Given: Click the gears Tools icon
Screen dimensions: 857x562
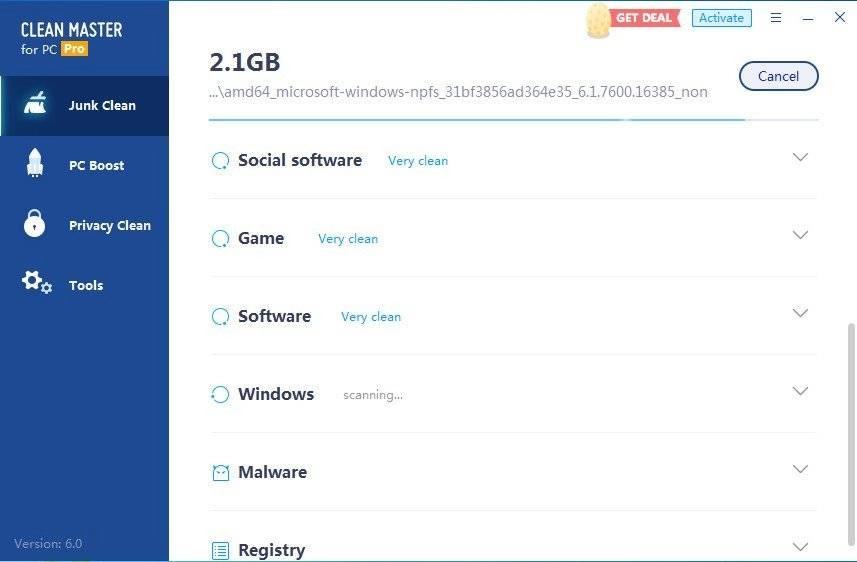Looking at the screenshot, I should coord(37,282).
